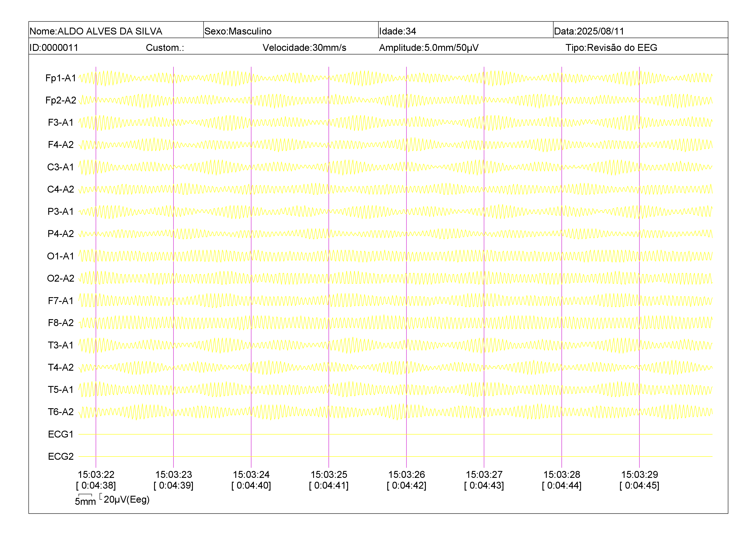Image resolution: width=756 pixels, height=535 pixels.
Task: Select the ECG2 channel label
Action: (61, 456)
